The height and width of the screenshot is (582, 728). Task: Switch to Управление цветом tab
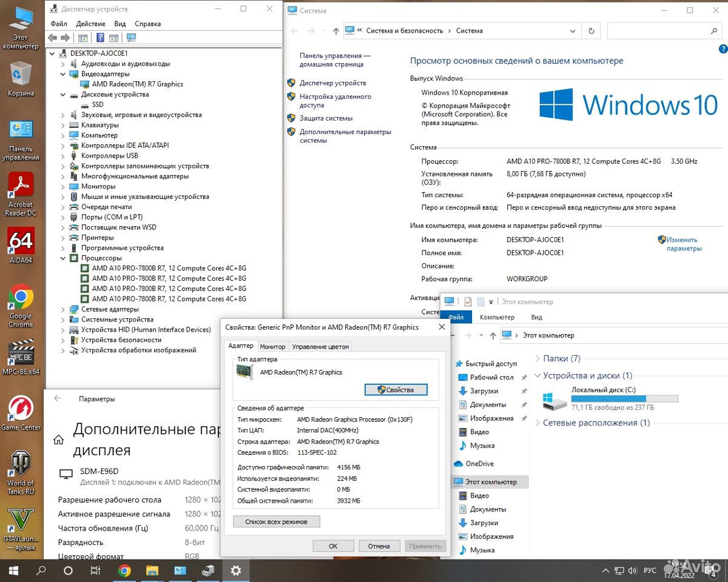[x=320, y=347]
